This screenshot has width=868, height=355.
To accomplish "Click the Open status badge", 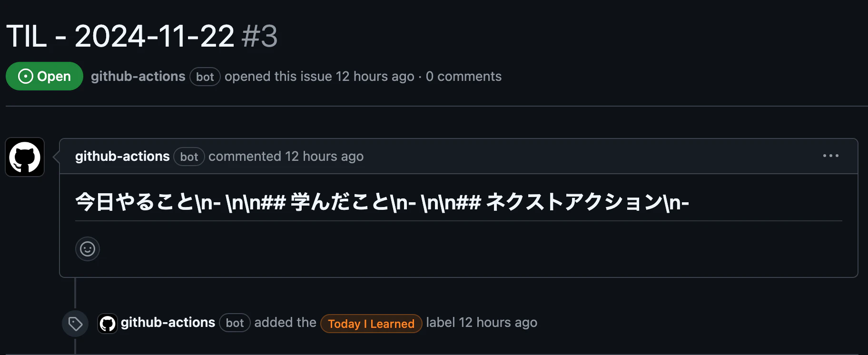I will click(44, 76).
